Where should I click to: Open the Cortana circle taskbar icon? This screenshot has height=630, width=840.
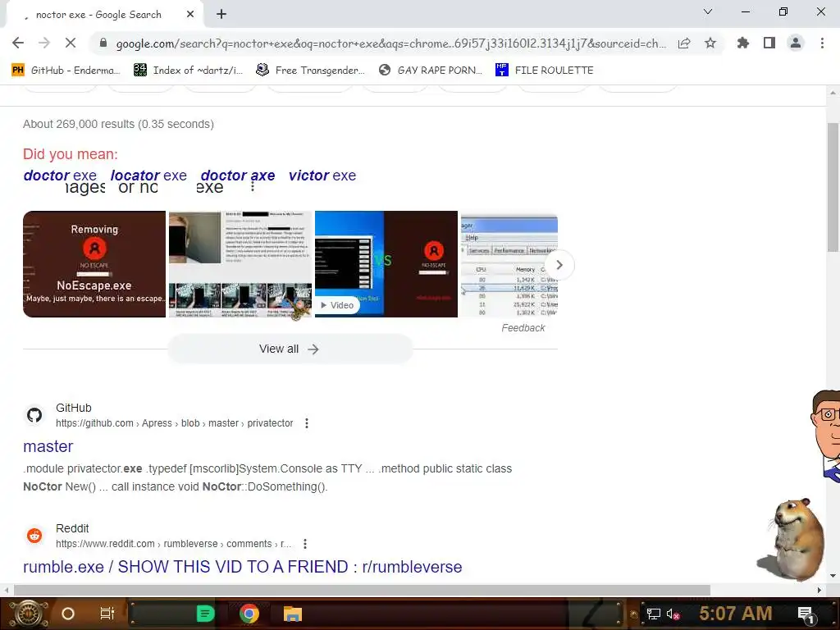coord(68,614)
